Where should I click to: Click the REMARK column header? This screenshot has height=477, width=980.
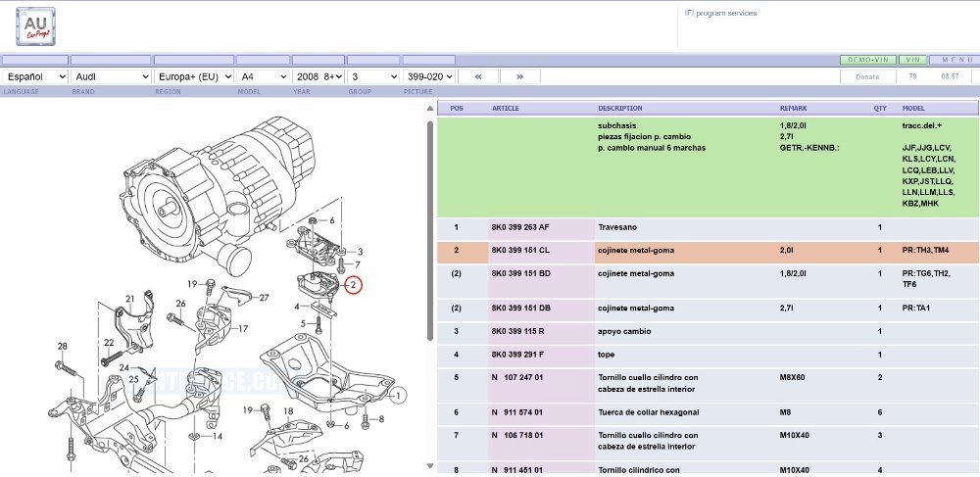pyautogui.click(x=793, y=108)
